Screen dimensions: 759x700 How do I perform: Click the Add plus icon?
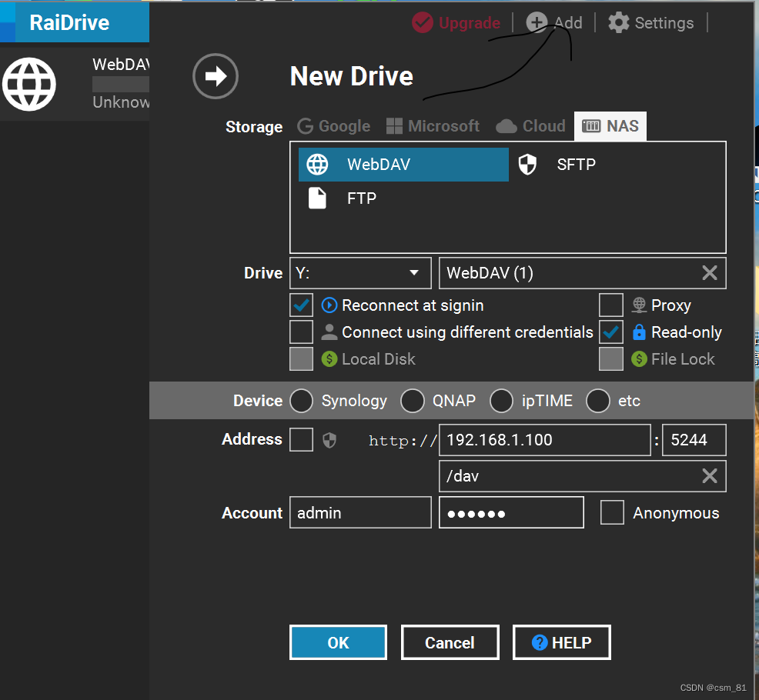536,23
